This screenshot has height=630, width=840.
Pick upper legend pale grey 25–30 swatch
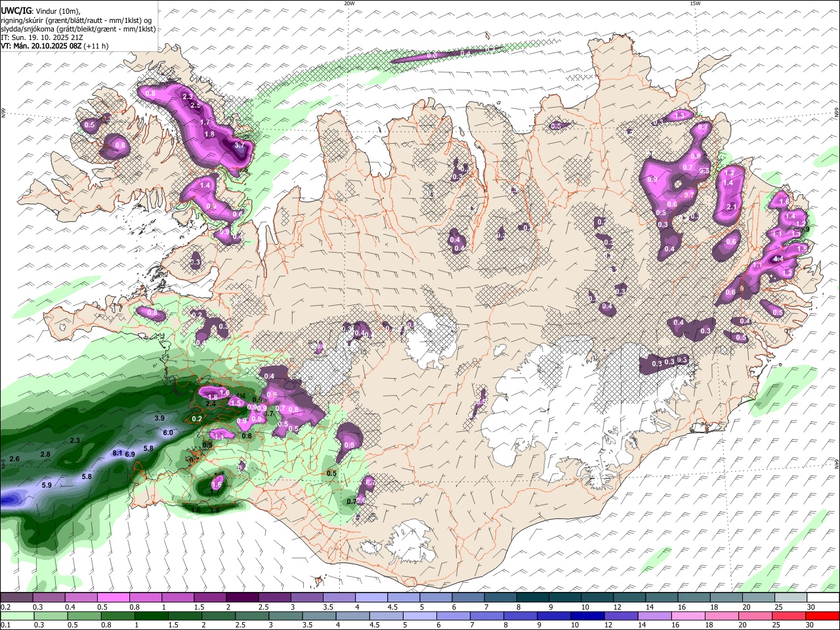[791, 598]
